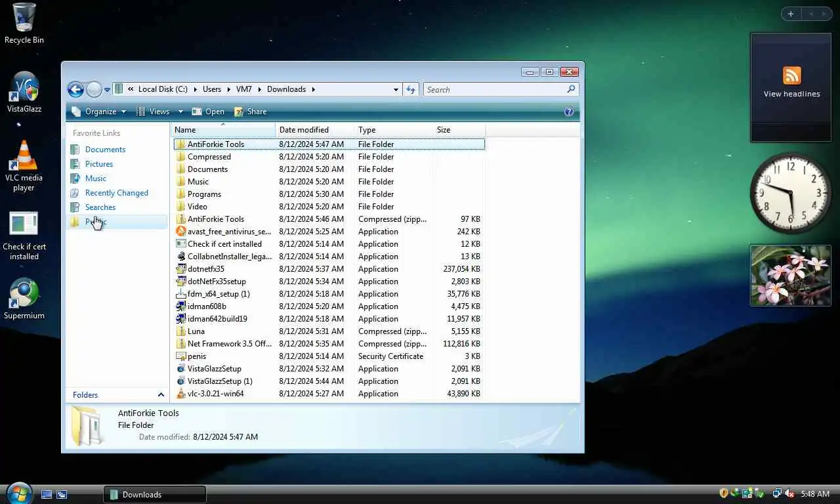Click the flower slideshow gadget picture
The height and width of the screenshot is (504, 840).
coord(791,276)
